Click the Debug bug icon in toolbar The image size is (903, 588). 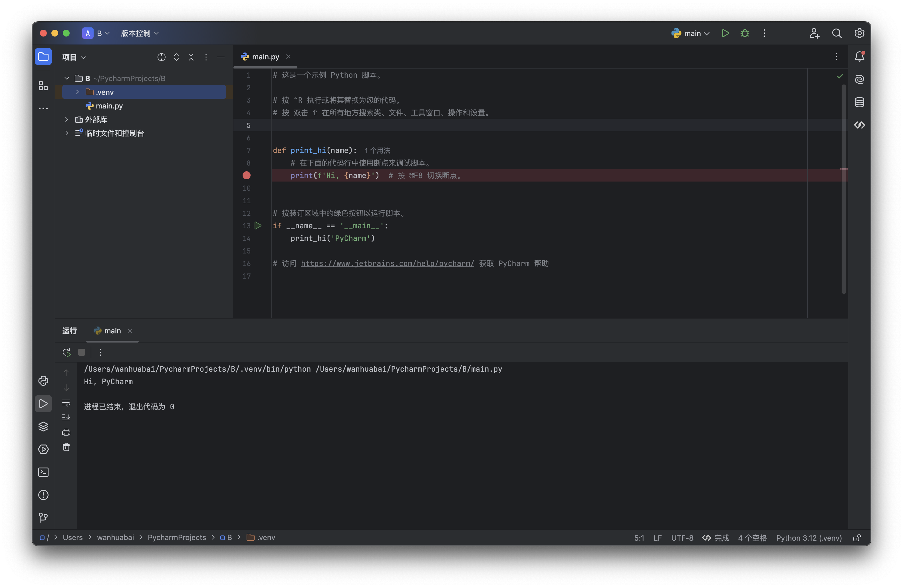tap(744, 33)
